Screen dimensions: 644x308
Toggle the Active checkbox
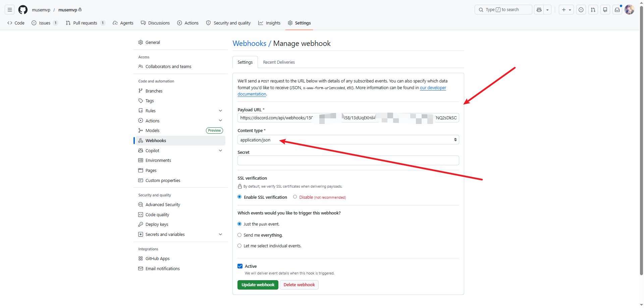pyautogui.click(x=240, y=266)
